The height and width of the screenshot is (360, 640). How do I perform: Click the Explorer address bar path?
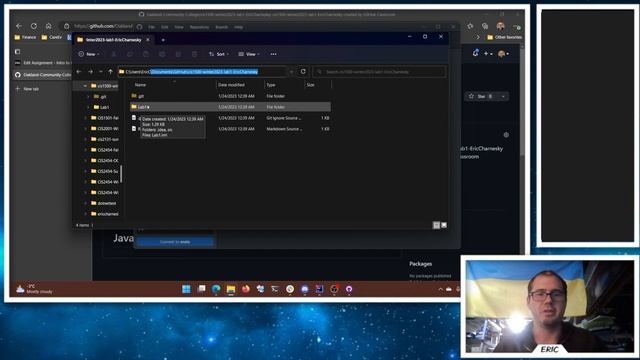(202, 72)
